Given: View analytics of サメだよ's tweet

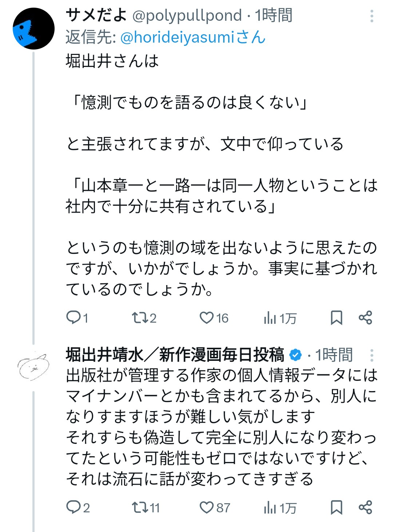Looking at the screenshot, I should tap(270, 318).
